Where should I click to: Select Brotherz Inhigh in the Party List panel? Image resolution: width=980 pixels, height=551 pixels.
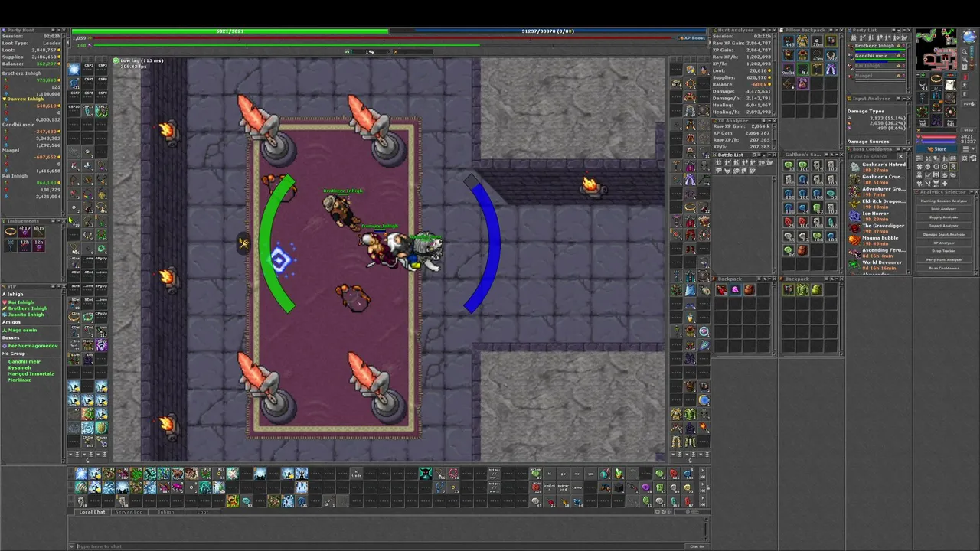point(875,46)
